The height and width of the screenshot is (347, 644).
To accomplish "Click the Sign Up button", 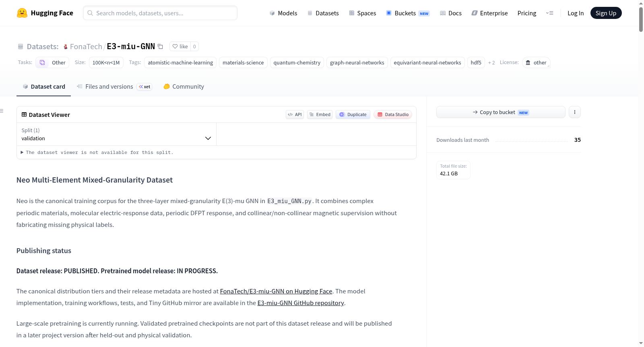I will pos(606,13).
